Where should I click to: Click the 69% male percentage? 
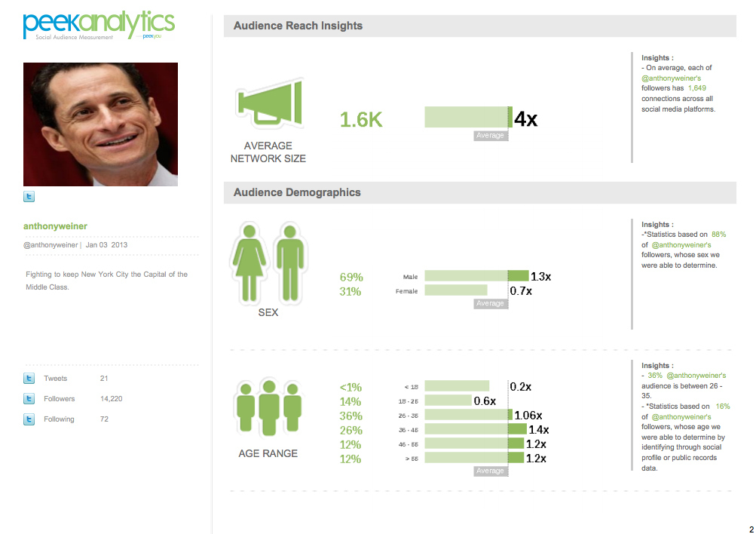pos(351,278)
